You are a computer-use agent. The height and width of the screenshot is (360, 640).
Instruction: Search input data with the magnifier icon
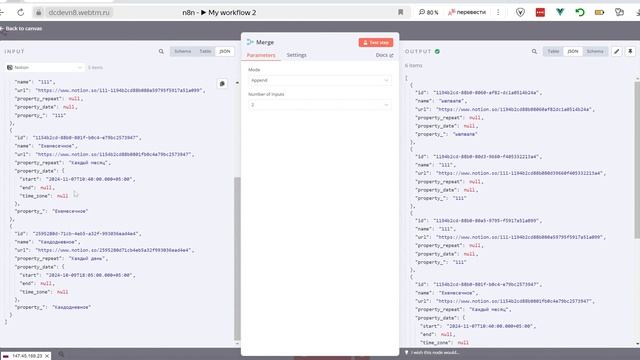pos(161,51)
